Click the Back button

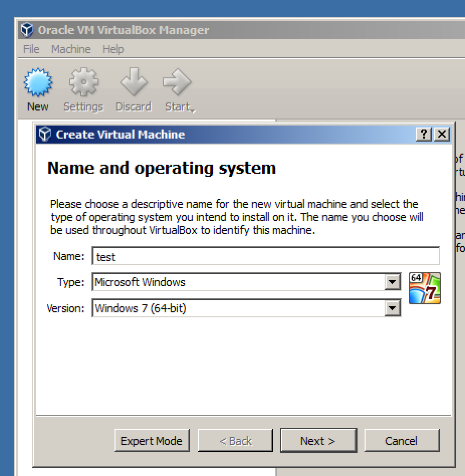tap(235, 440)
